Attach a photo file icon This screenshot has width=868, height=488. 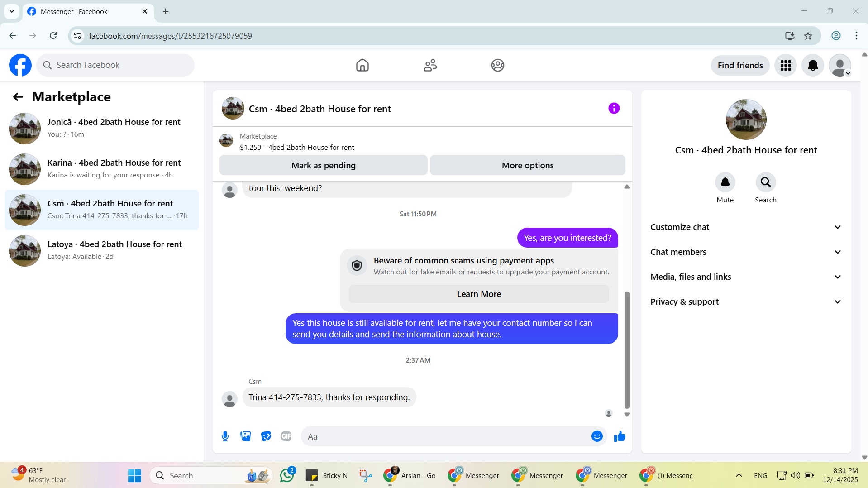(x=245, y=436)
